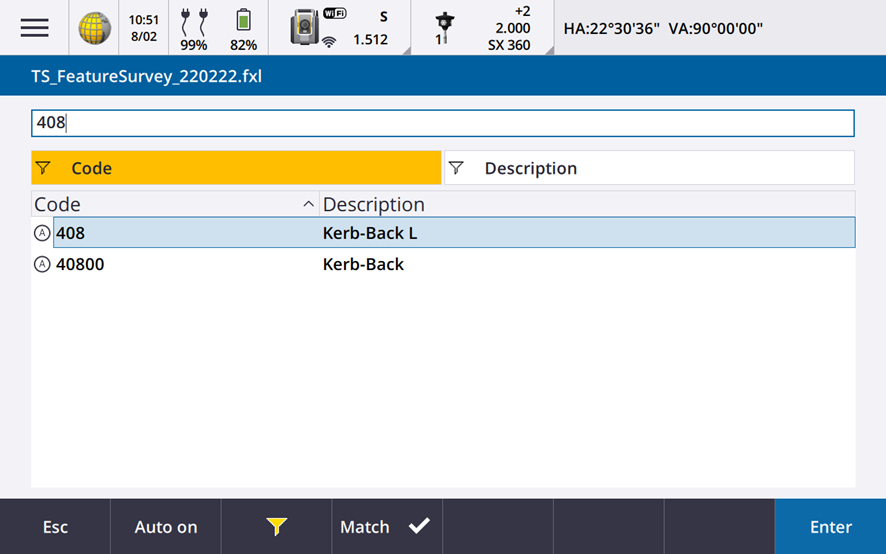This screenshot has height=554, width=886.
Task: Select the 408 Kerb-Back L row
Action: (443, 233)
